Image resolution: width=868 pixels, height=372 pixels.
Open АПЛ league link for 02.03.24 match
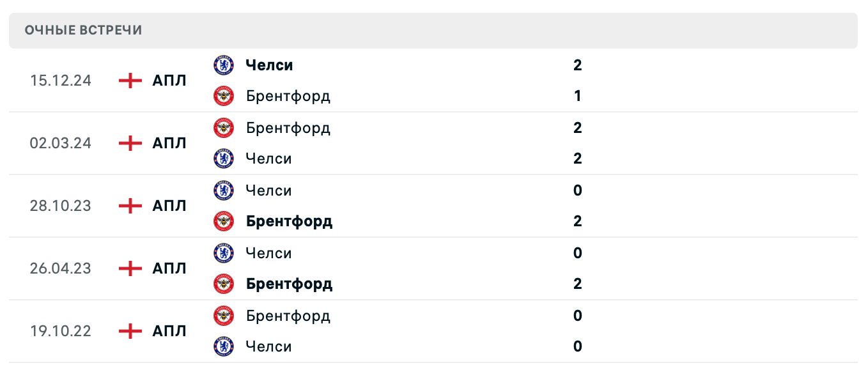click(x=169, y=143)
